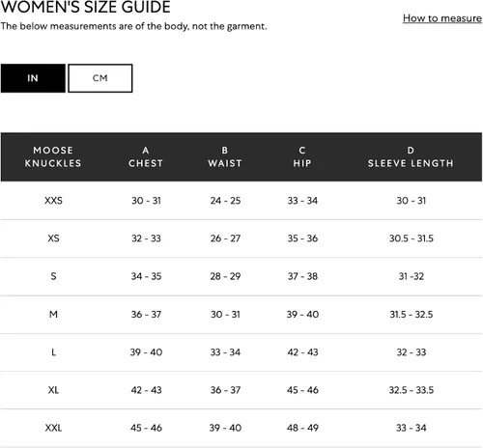Select the M size row label

pyautogui.click(x=53, y=314)
